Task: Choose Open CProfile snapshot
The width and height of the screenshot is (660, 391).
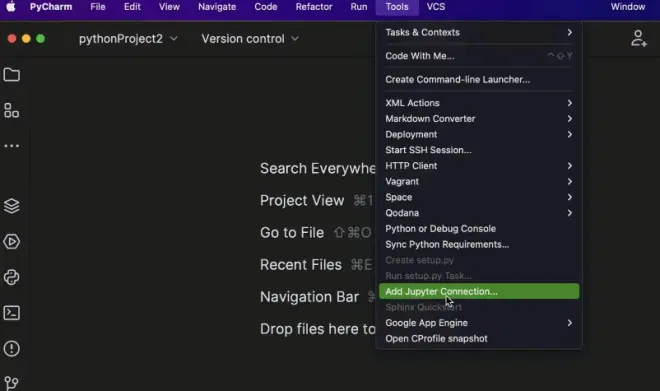Action: pos(479,339)
